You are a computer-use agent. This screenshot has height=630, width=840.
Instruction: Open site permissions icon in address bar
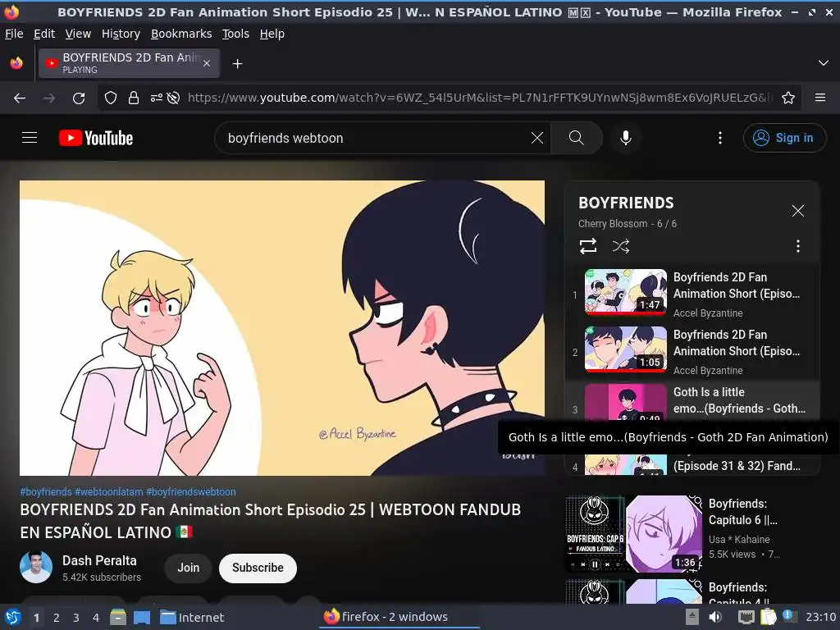point(156,98)
